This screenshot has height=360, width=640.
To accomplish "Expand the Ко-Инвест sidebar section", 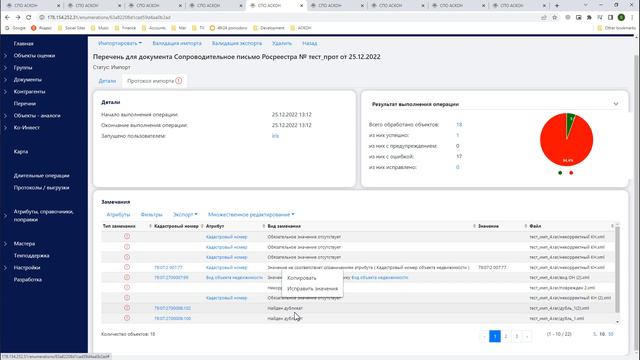I will 6,128.
